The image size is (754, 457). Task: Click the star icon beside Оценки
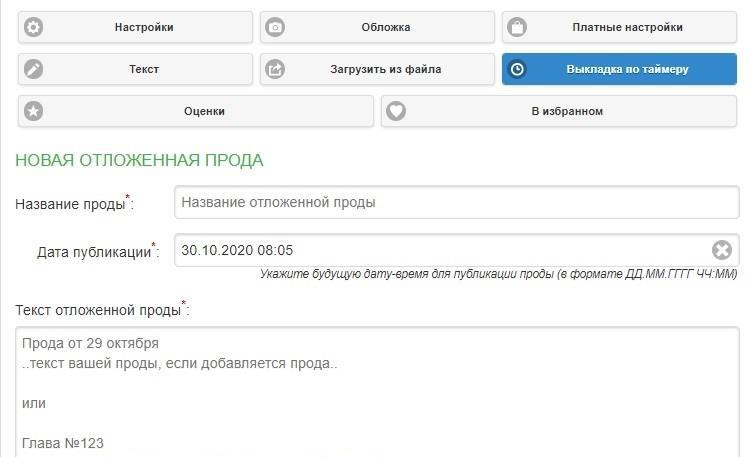(x=34, y=111)
